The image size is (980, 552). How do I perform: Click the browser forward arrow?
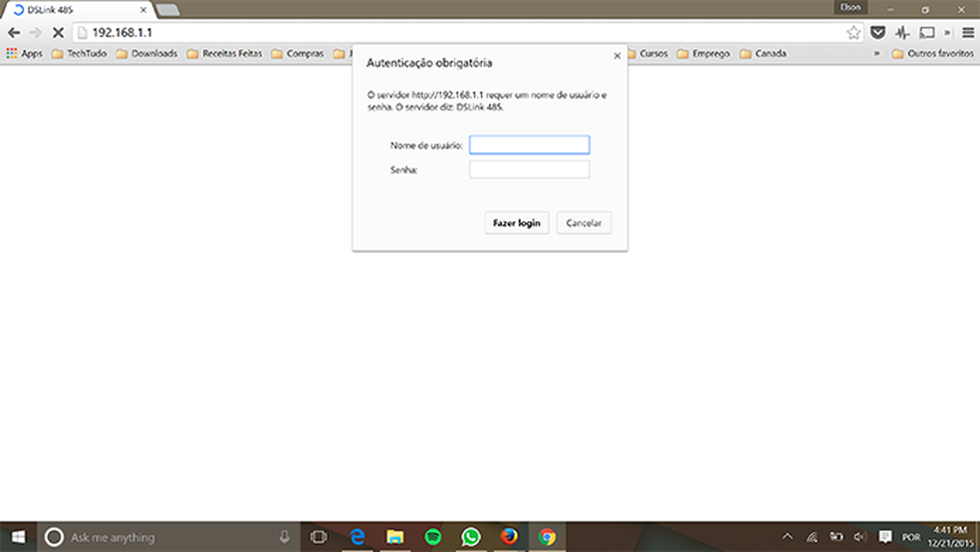36,33
